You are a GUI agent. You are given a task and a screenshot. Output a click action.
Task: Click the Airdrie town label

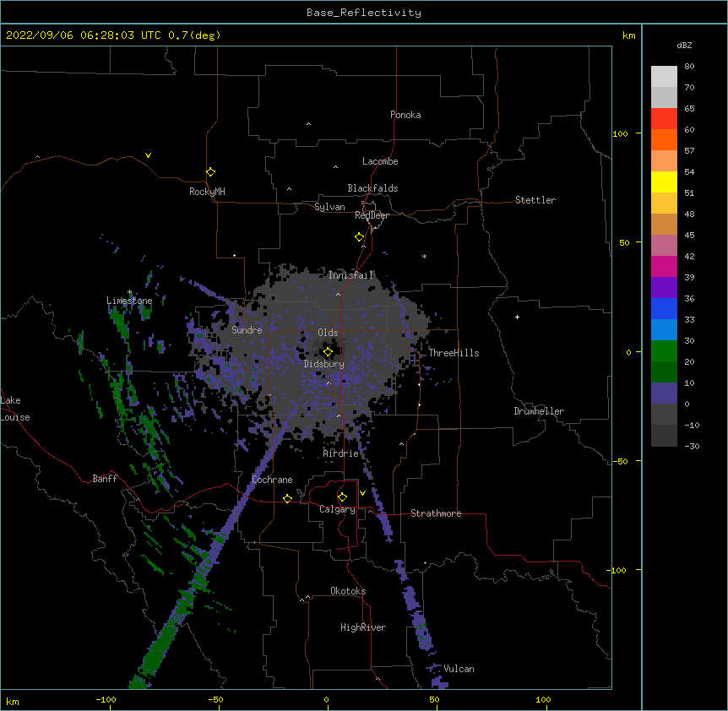coord(341,453)
